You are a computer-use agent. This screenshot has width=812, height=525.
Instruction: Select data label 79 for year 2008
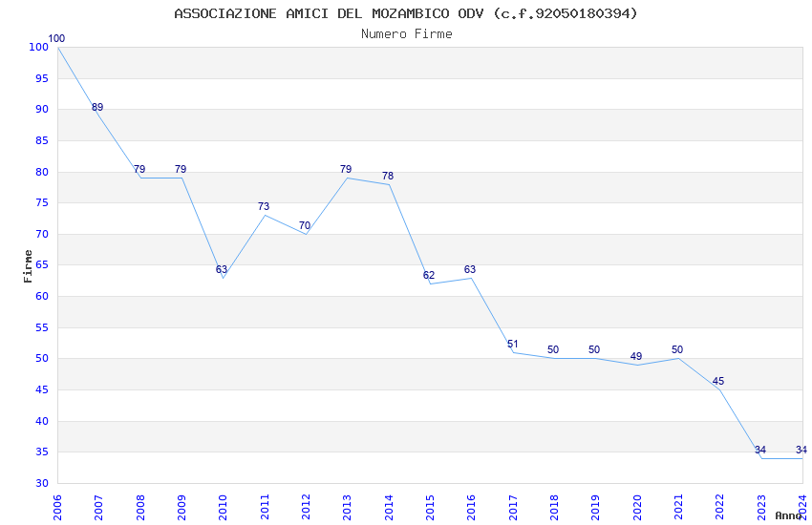pos(139,169)
